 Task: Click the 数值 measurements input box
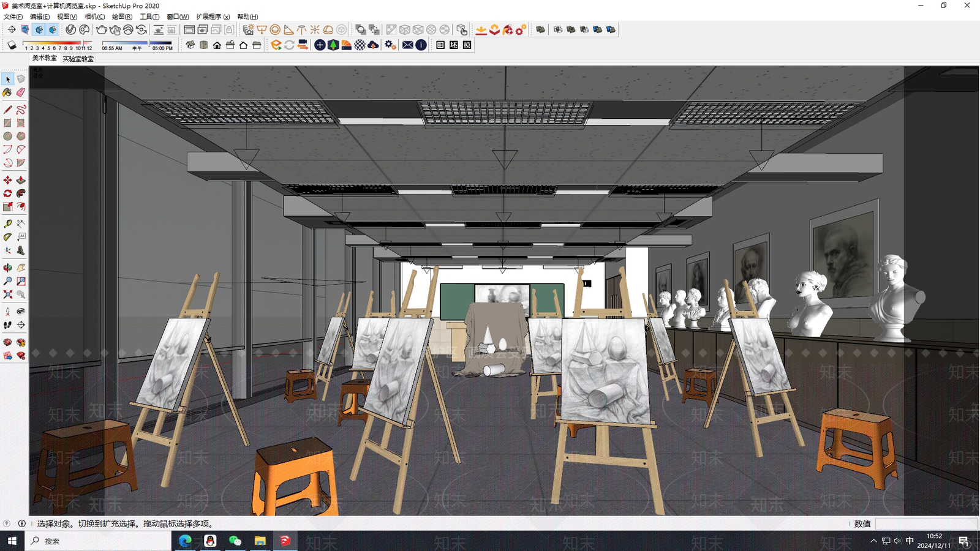point(926,523)
